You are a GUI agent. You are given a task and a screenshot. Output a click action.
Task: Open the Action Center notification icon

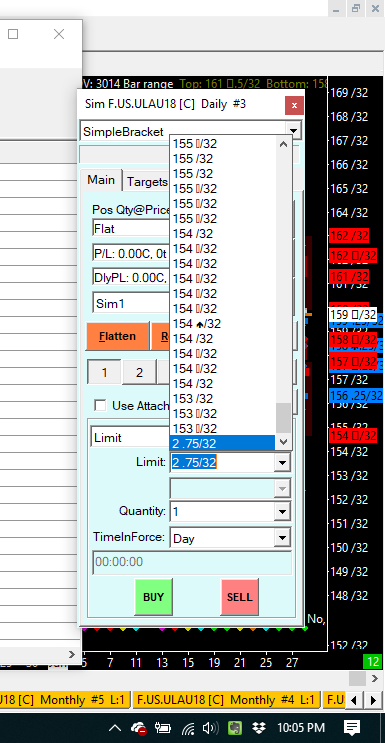tap(352, 727)
